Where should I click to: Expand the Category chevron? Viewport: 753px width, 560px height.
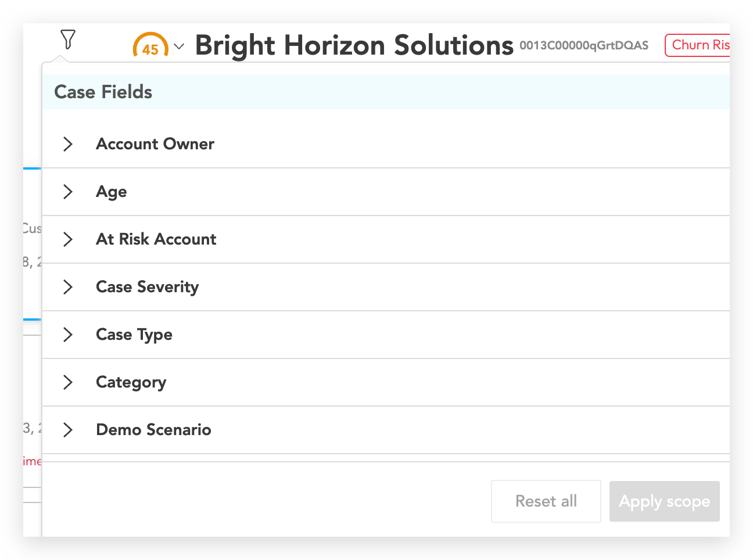[x=68, y=382]
